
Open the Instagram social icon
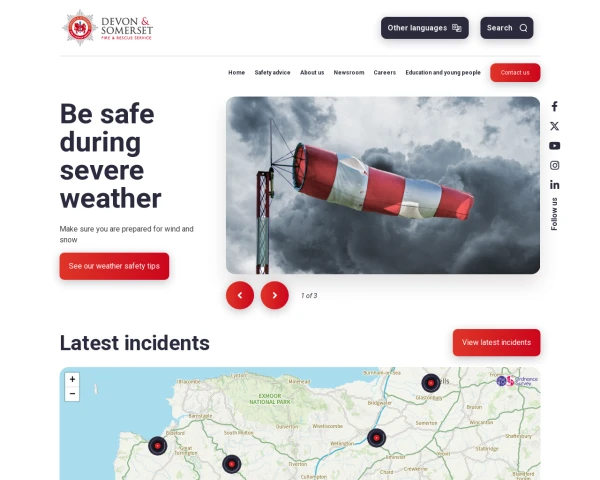click(x=554, y=165)
